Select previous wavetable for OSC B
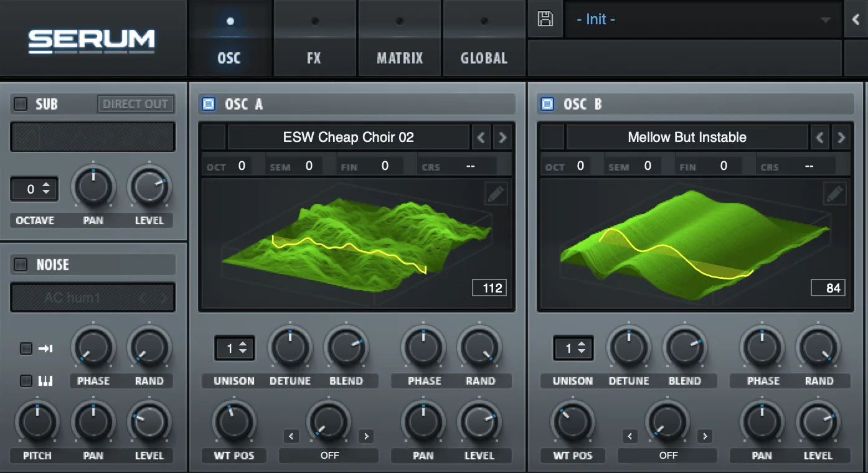868x473 pixels. click(x=819, y=138)
